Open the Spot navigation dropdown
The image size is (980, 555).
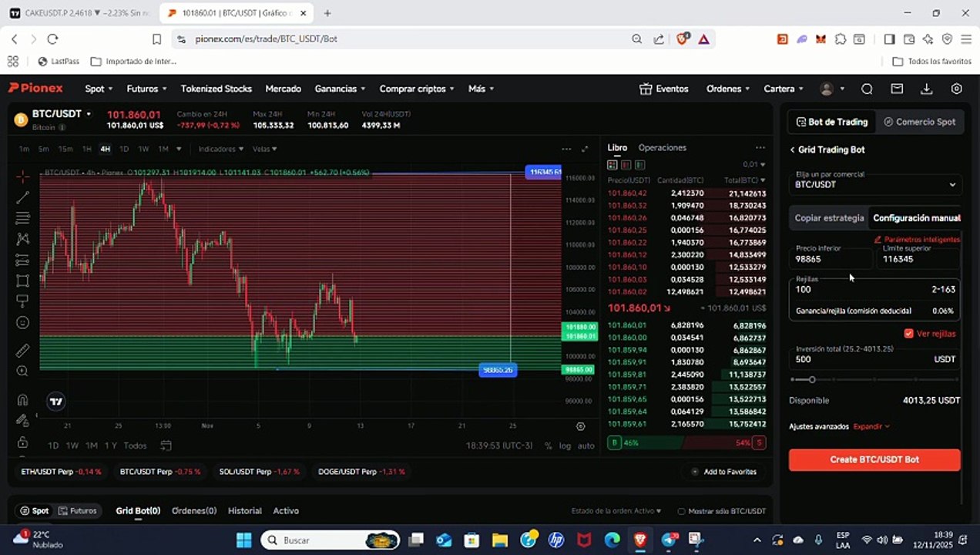click(x=99, y=89)
